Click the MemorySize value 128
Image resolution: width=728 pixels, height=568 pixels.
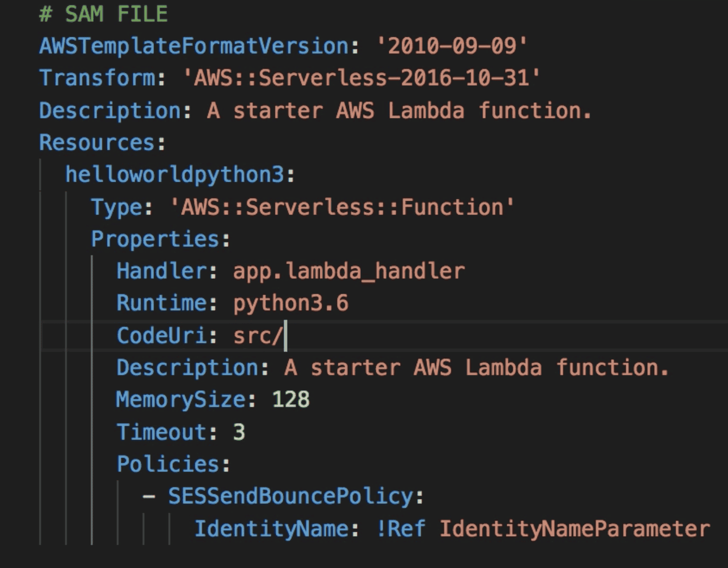click(x=291, y=400)
